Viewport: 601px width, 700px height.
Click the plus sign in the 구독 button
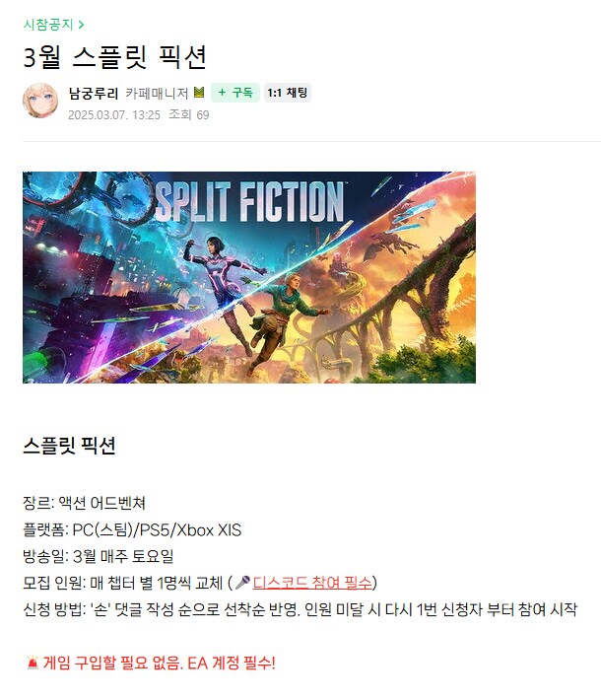pos(222,93)
